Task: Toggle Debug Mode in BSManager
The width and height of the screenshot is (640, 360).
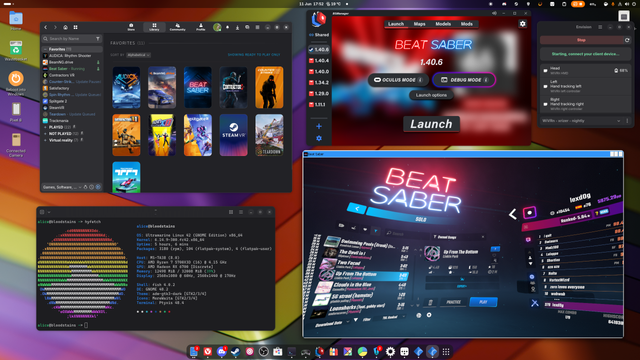Action: click(464, 80)
